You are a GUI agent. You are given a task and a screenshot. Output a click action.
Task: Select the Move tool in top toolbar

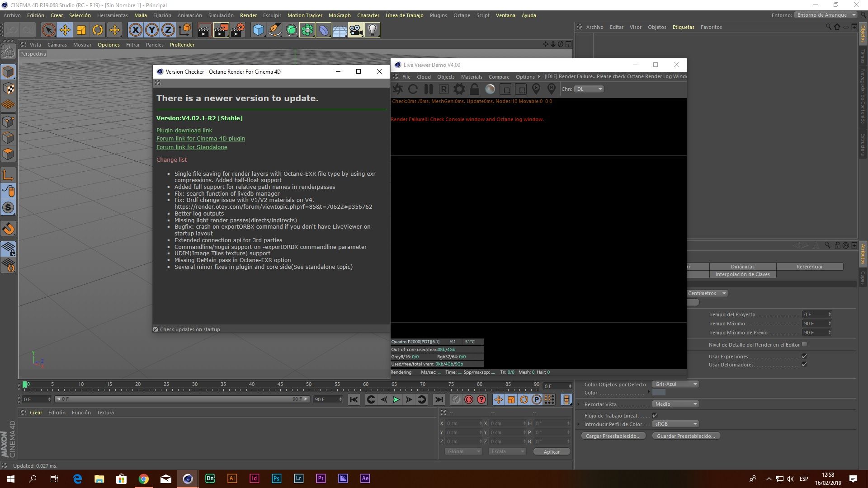pos(65,30)
